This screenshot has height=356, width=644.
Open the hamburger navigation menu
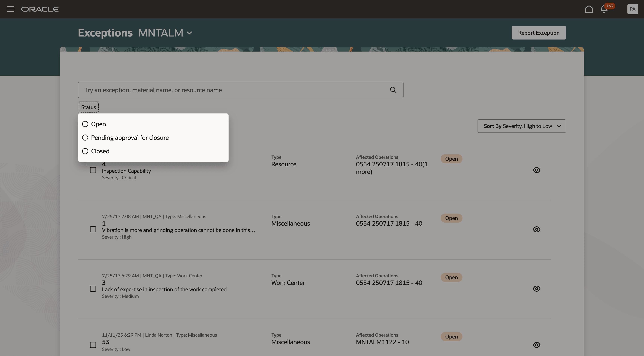tap(11, 9)
